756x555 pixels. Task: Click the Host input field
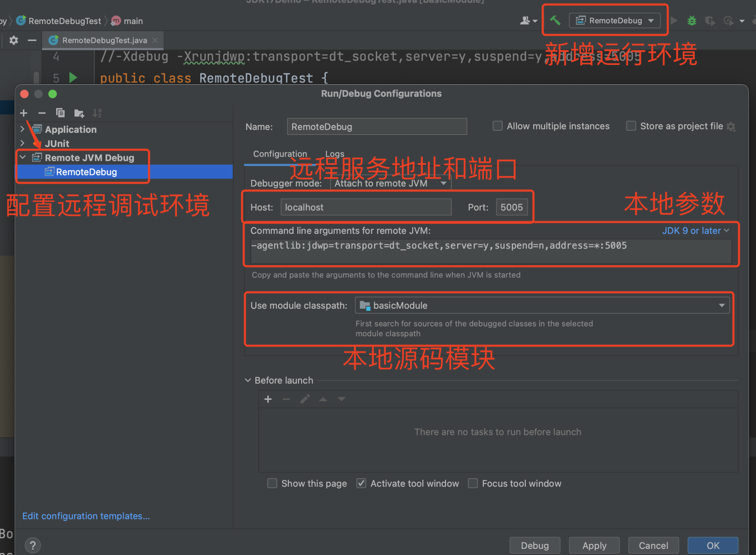point(366,207)
